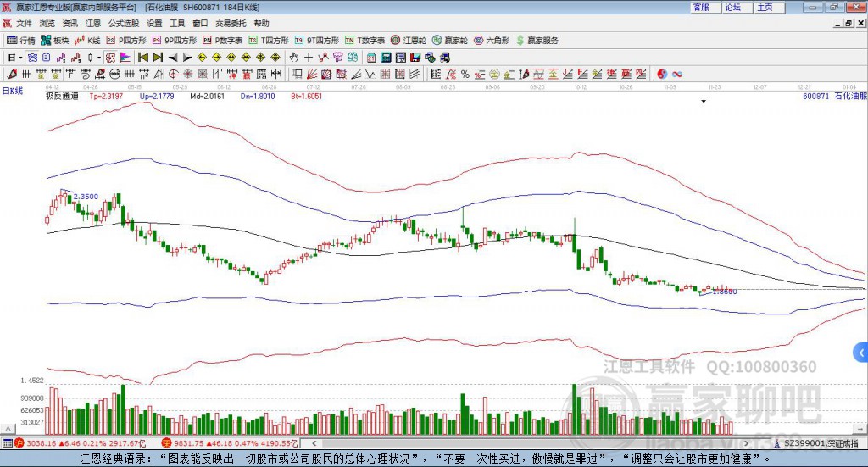
Task: Open the 板块 sector view
Action: click(55, 41)
